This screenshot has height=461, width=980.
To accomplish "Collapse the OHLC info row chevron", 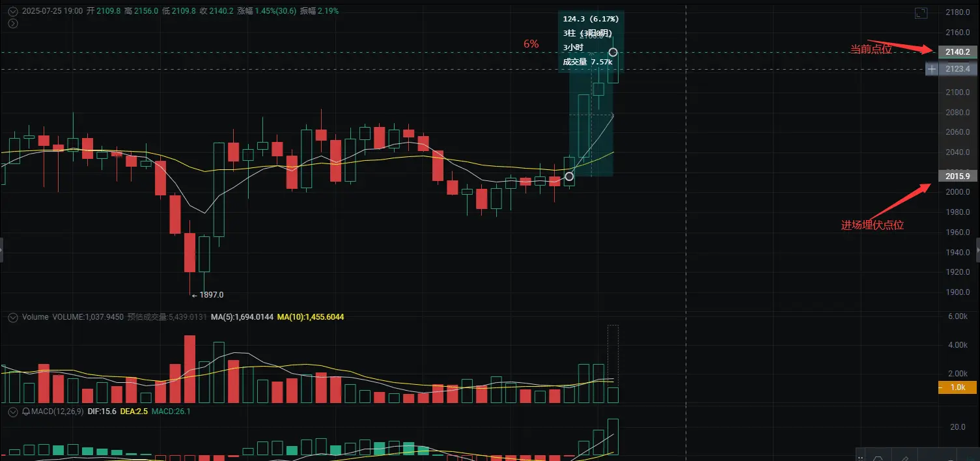I will point(12,11).
